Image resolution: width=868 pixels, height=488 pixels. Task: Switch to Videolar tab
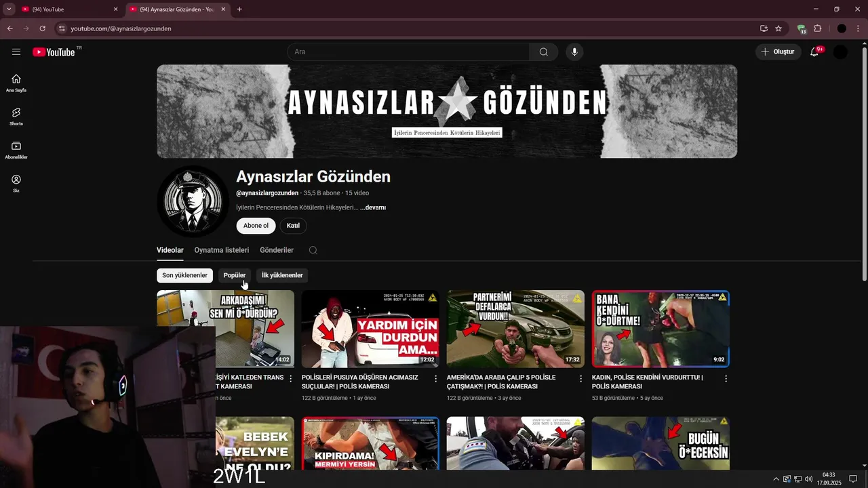pos(170,250)
